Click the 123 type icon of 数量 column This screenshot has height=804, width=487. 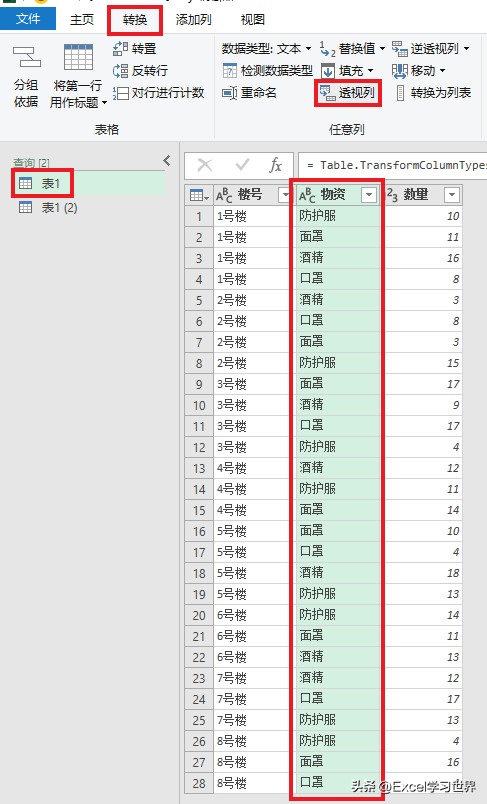[x=392, y=195]
